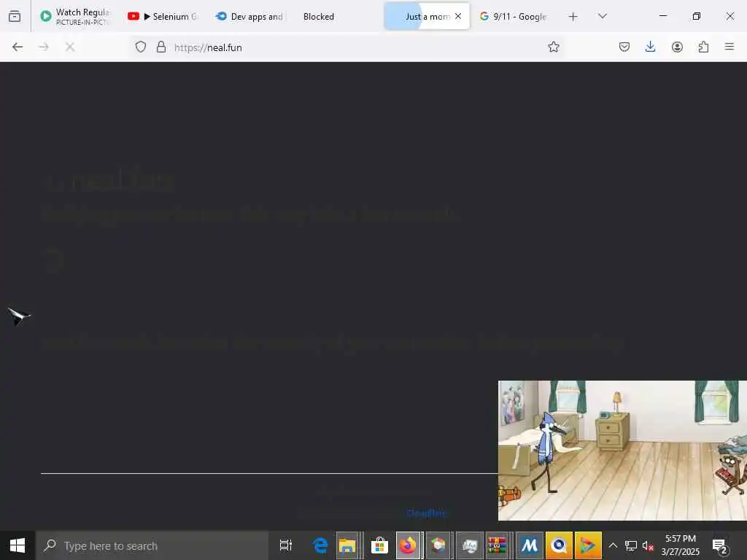Switch to Watch Regular Show tab

(76, 16)
